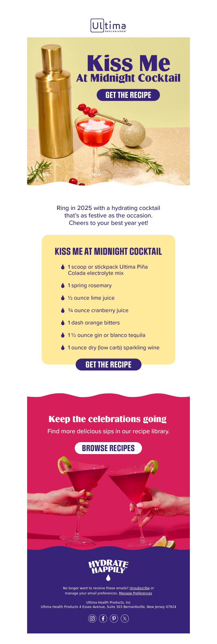Click the Ultima Replenisher logo
The height and width of the screenshot is (644, 217).
(x=108, y=26)
